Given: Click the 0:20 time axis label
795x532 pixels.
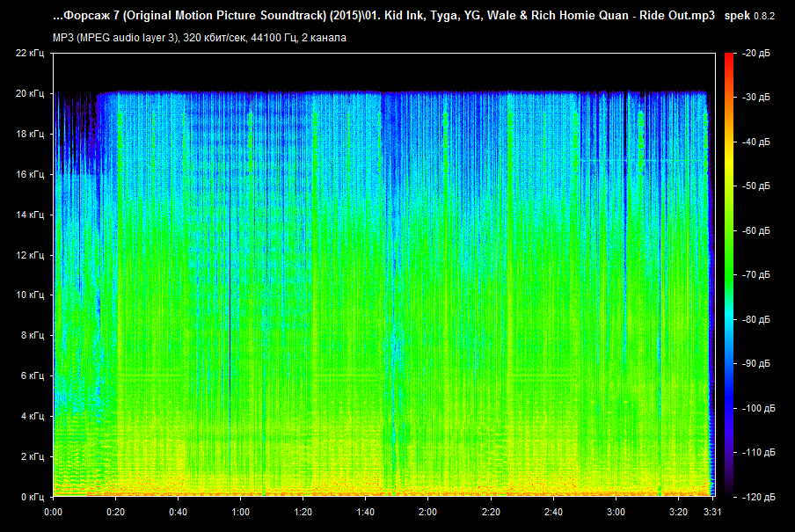Looking at the screenshot, I should coord(115,511).
